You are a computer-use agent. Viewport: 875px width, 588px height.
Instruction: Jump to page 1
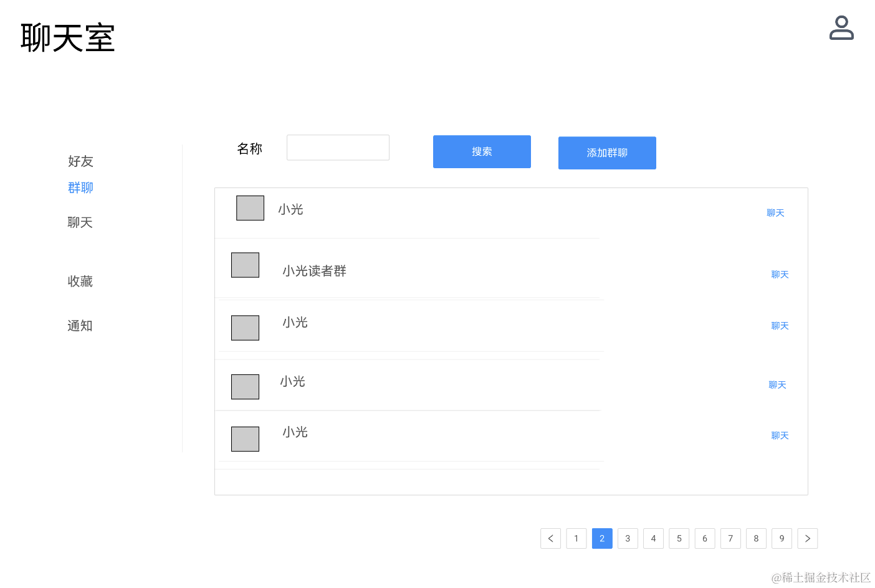[x=576, y=538]
